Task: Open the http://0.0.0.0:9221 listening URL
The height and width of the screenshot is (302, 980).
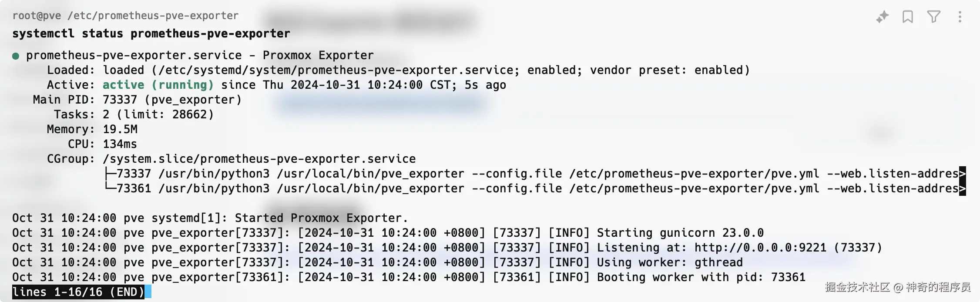Action: coord(760,248)
